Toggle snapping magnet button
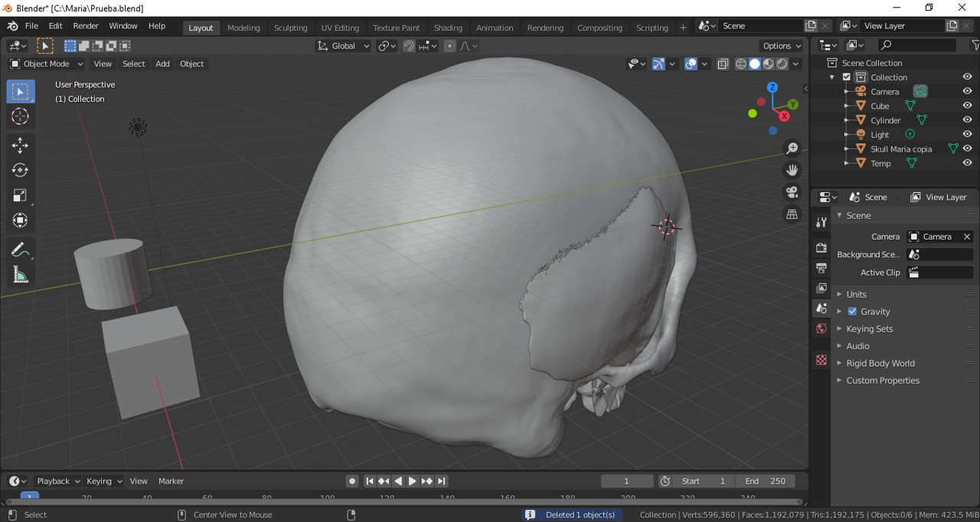Image resolution: width=980 pixels, height=522 pixels. [x=409, y=46]
